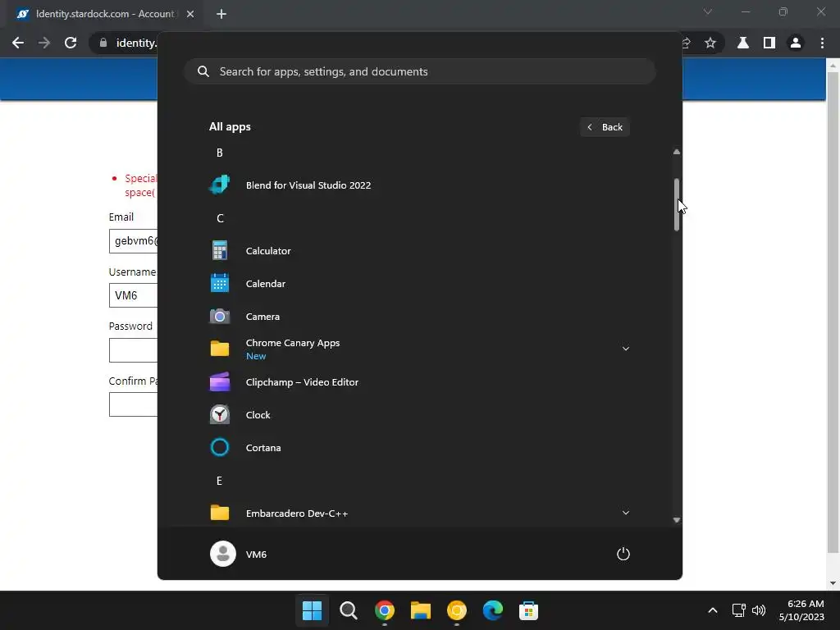Open Chrome Canary Apps folder icon
Image resolution: width=840 pixels, height=630 pixels.
coord(220,349)
